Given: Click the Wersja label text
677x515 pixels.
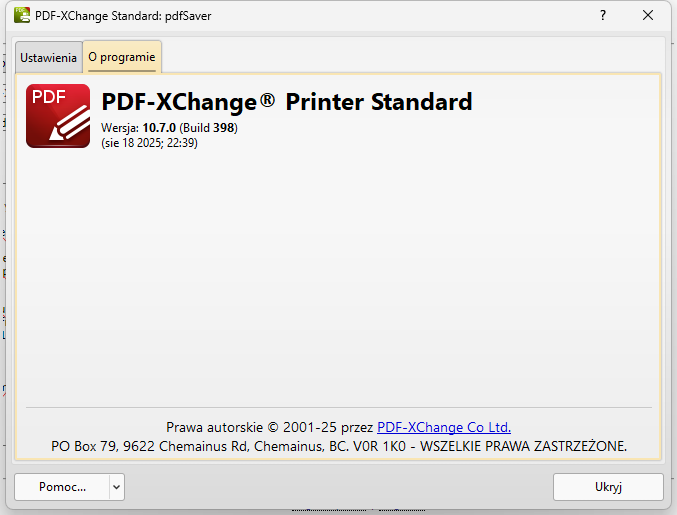Looking at the screenshot, I should (x=120, y=128).
